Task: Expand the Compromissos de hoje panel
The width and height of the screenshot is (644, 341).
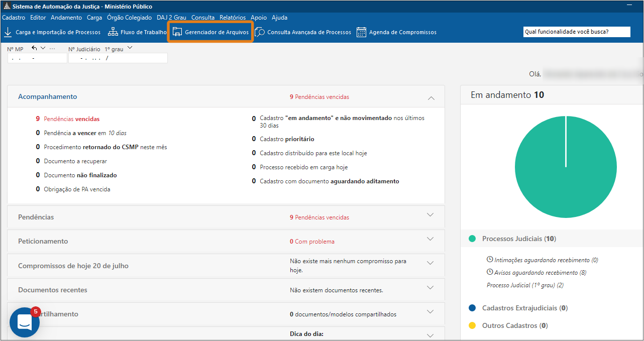Action: point(430,263)
